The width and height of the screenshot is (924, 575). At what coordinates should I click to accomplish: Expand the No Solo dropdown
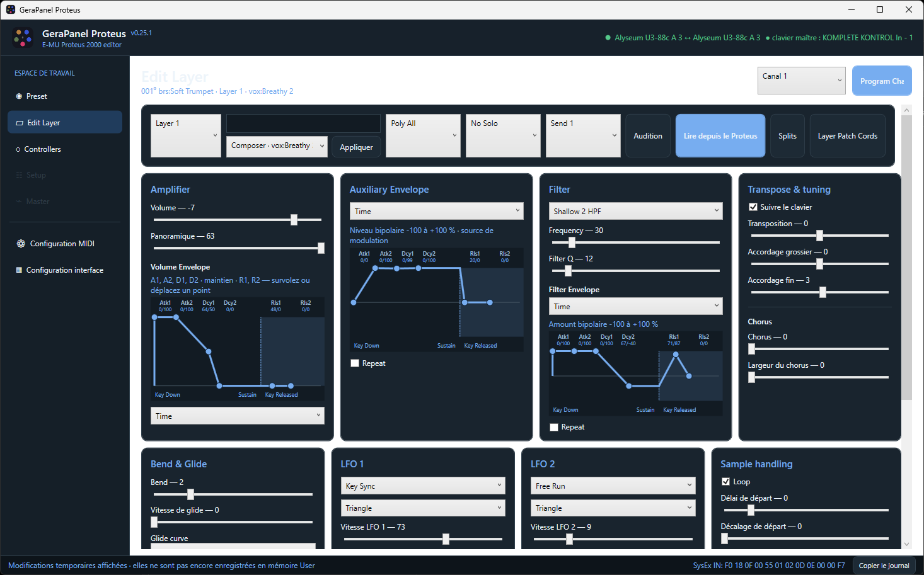tap(503, 135)
